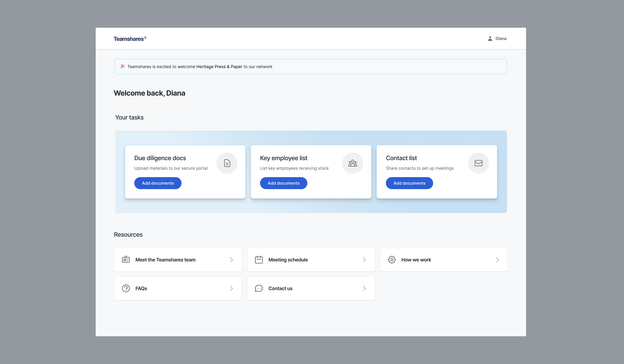Expand the How we work chevron arrow

click(x=497, y=260)
